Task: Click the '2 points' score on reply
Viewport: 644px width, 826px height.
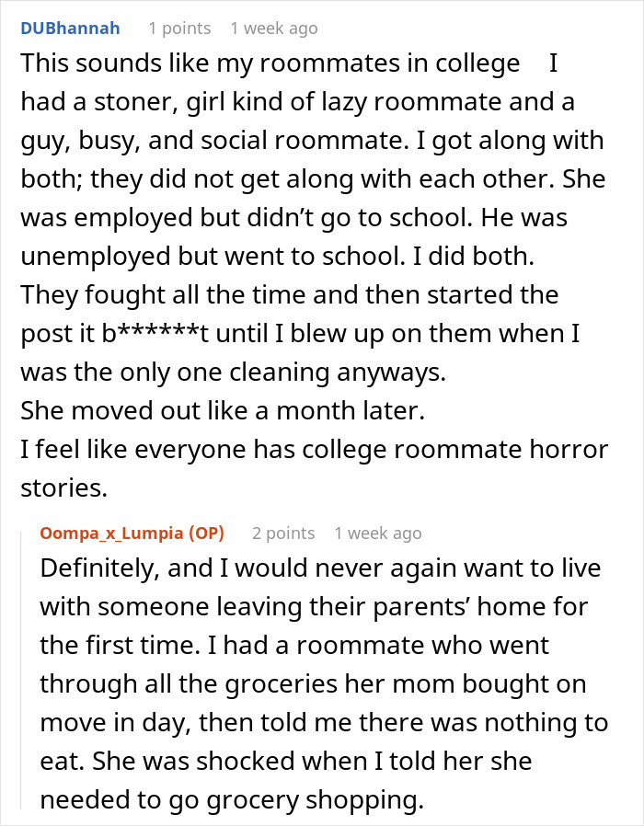Action: [x=283, y=533]
